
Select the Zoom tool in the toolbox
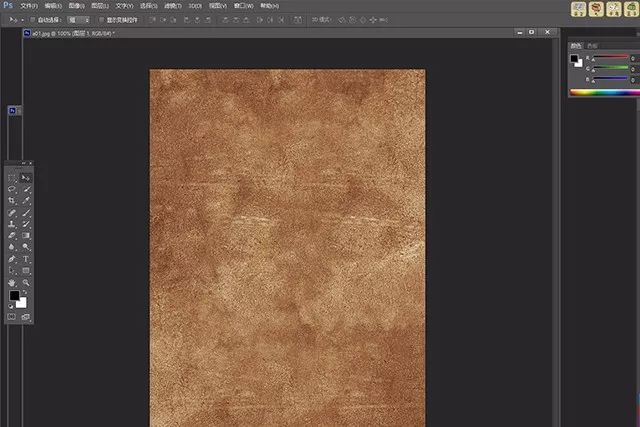coord(26,283)
